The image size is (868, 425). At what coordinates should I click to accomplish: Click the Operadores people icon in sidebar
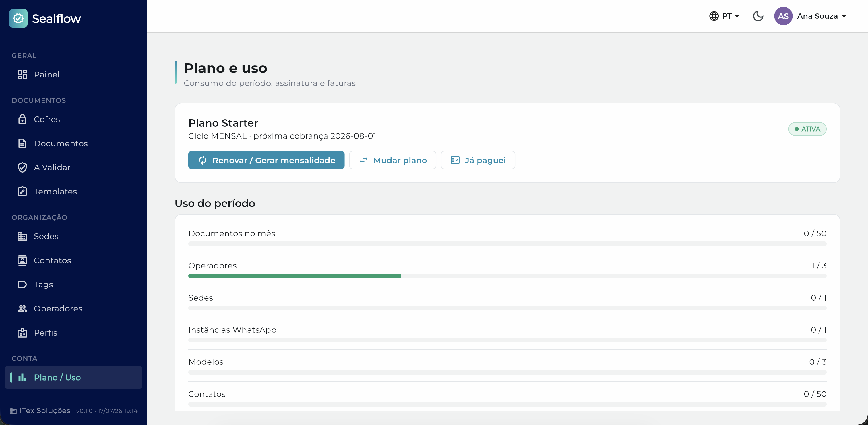click(22, 309)
